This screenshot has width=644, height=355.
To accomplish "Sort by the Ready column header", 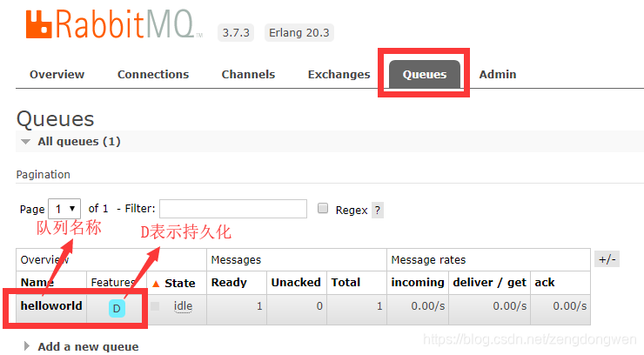I will 229,283.
